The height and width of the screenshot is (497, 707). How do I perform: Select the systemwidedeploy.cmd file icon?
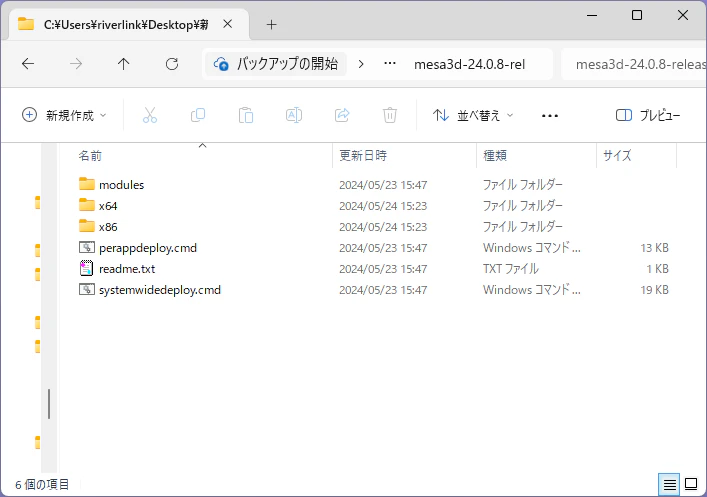click(87, 289)
